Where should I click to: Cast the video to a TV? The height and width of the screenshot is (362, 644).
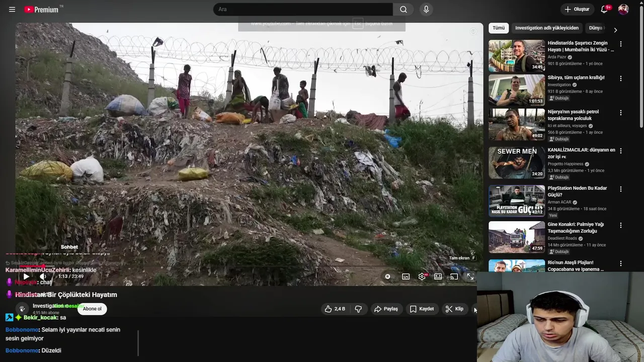pos(454,277)
